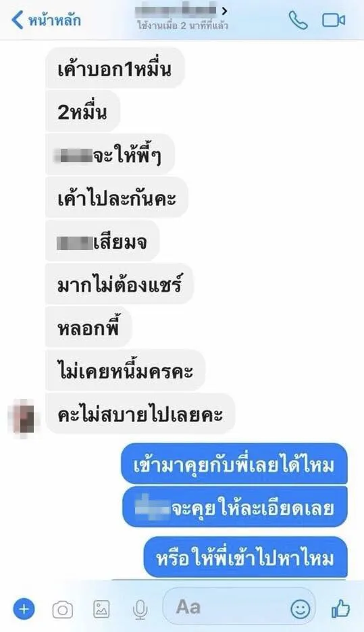Screen dimensions: 364x632
Task: Send a thumbs-up like
Action: 340,608
